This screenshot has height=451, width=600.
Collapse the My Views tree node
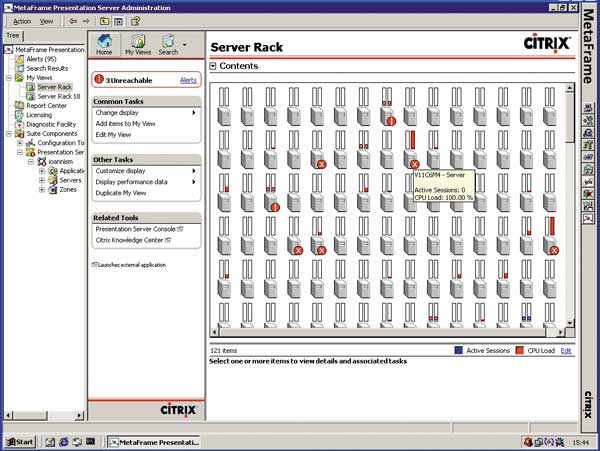pos(8,78)
